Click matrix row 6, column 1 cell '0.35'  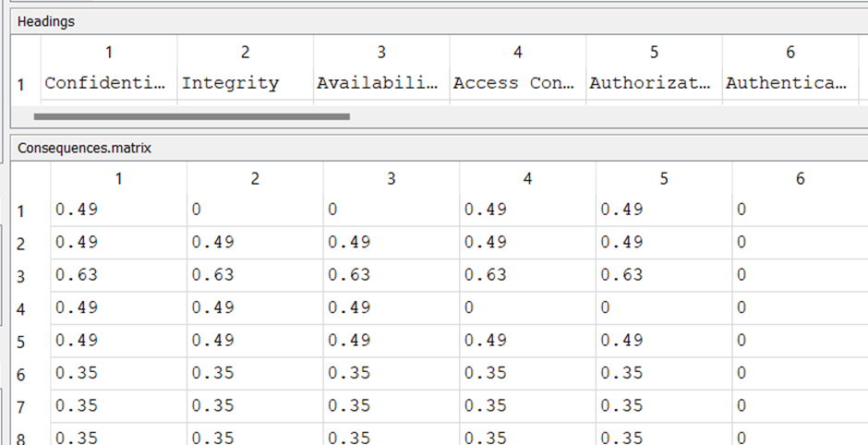tap(118, 373)
